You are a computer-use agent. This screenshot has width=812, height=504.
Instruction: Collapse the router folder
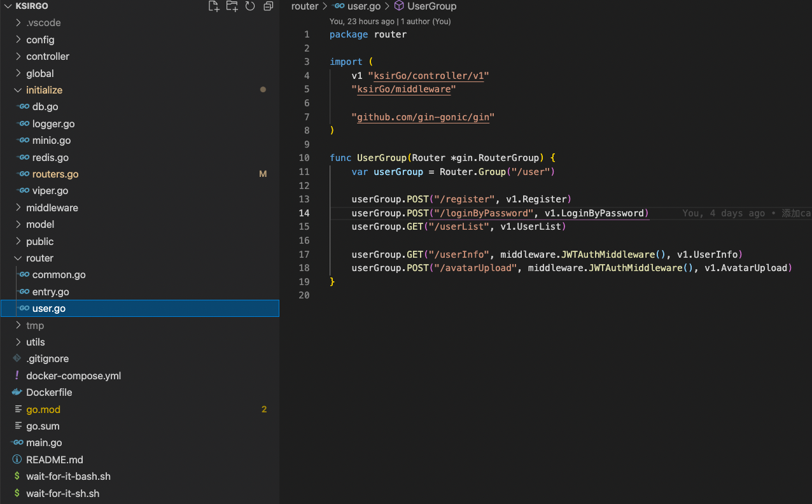18,258
